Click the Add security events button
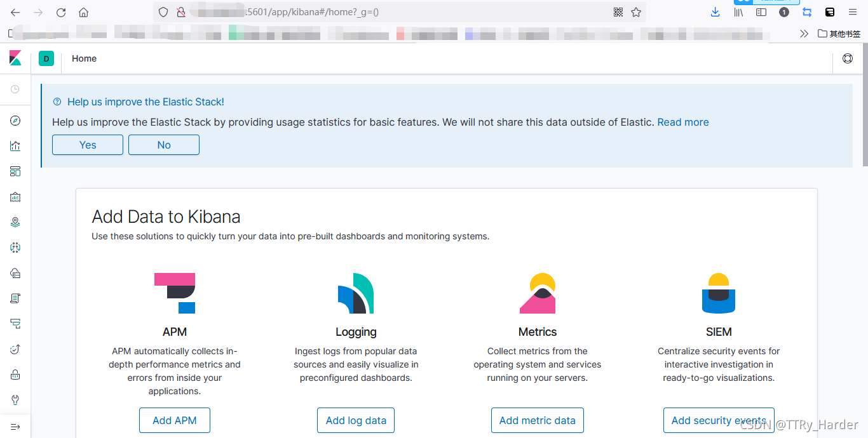868x438 pixels. point(719,420)
